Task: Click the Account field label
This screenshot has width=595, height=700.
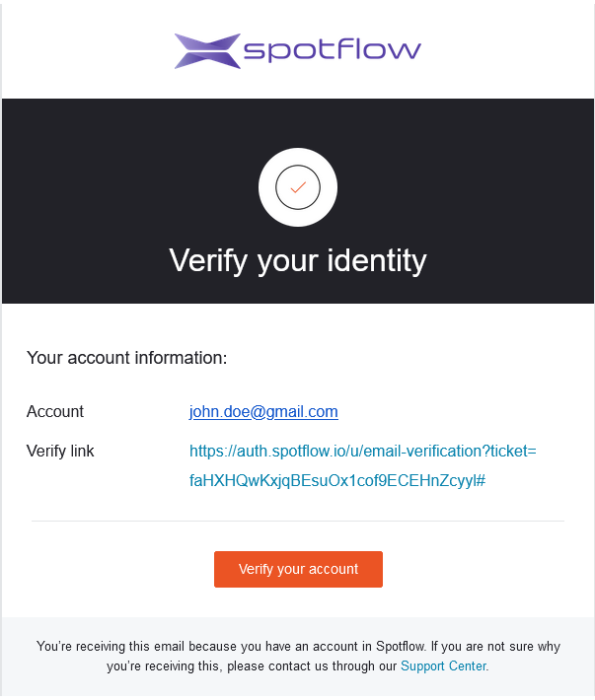Action: pyautogui.click(x=55, y=412)
